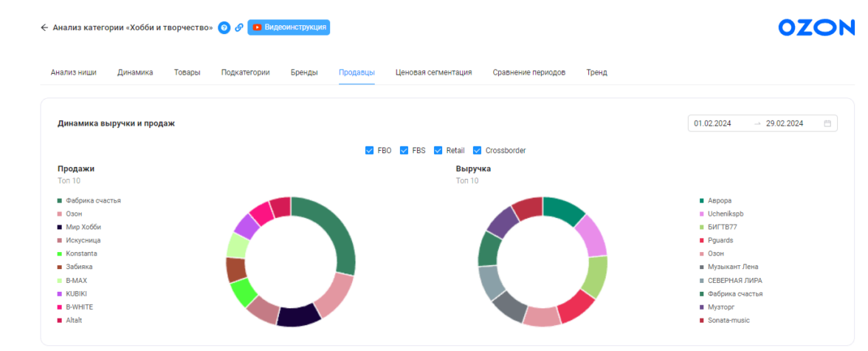Open the Товары tab

click(x=187, y=72)
